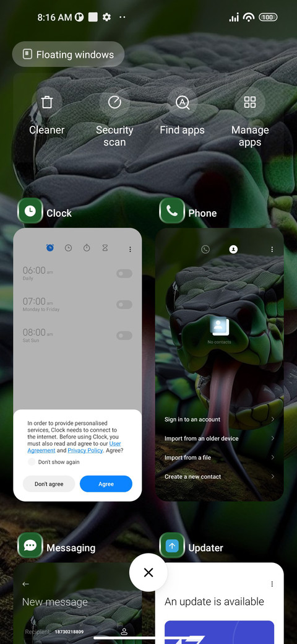Expand Import from an older device chevron
This screenshot has height=644, width=297.
(x=273, y=438)
